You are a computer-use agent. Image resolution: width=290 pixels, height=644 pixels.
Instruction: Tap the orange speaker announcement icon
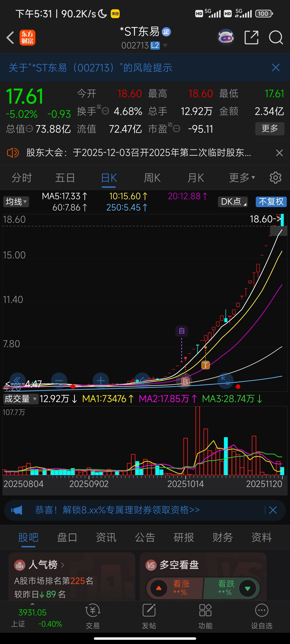click(13, 153)
